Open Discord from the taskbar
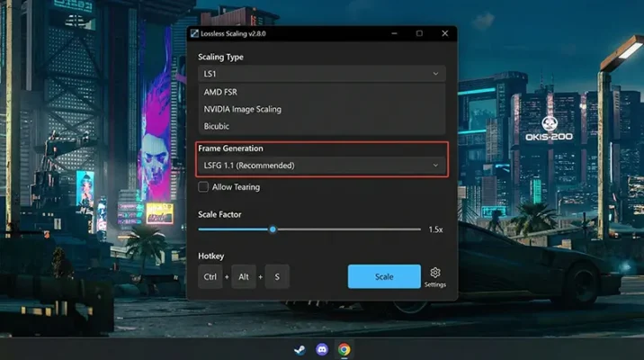This screenshot has height=360, width=644. (x=322, y=350)
